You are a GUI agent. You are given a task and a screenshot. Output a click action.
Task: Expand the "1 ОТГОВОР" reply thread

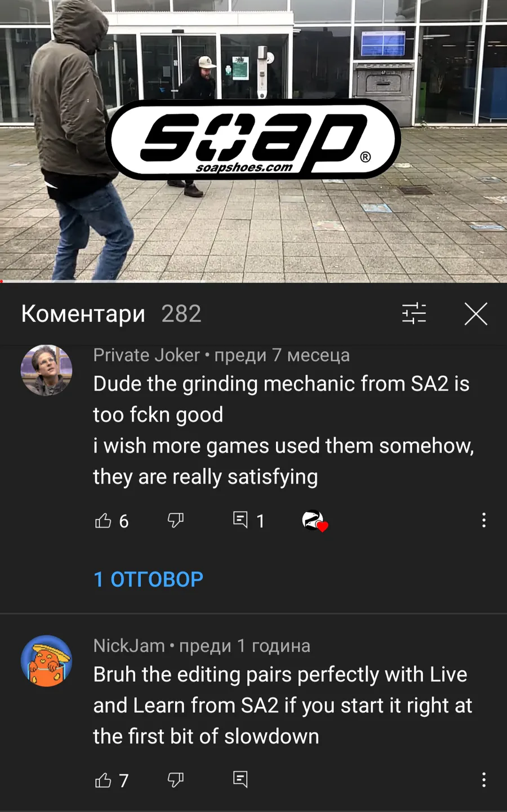[x=148, y=579]
